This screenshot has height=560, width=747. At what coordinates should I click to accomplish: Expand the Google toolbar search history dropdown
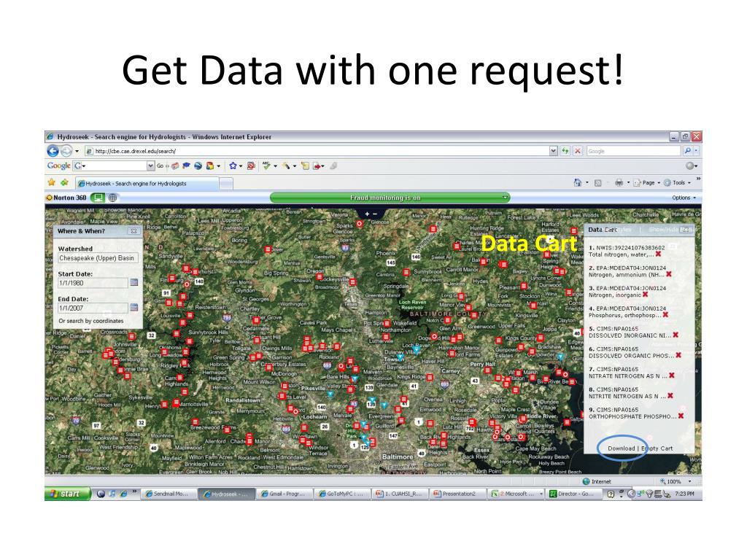click(150, 166)
